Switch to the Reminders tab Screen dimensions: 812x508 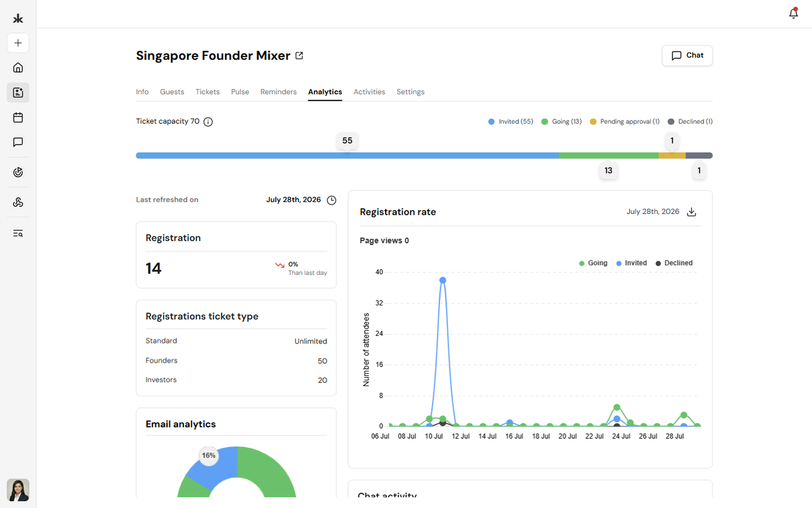(278, 92)
